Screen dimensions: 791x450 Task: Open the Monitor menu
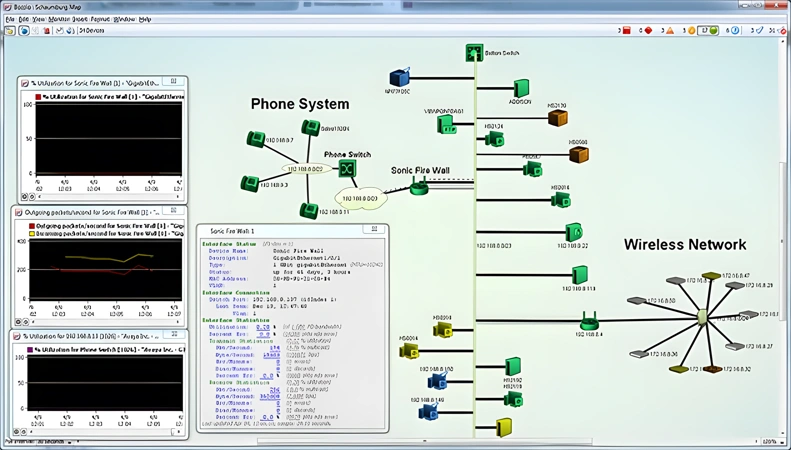59,19
